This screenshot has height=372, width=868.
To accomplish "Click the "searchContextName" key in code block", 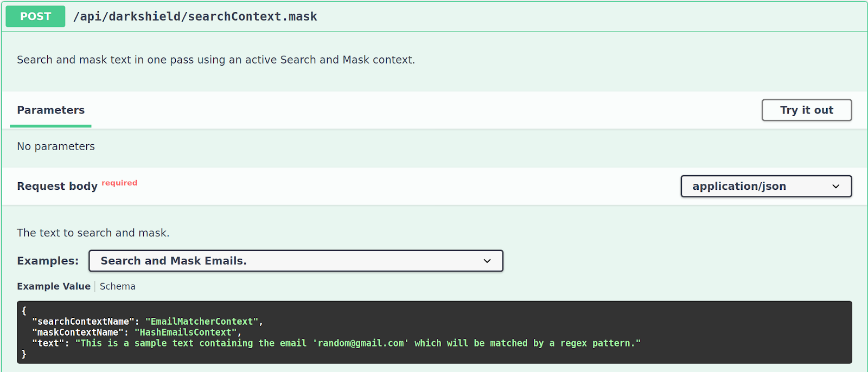I will (x=83, y=322).
